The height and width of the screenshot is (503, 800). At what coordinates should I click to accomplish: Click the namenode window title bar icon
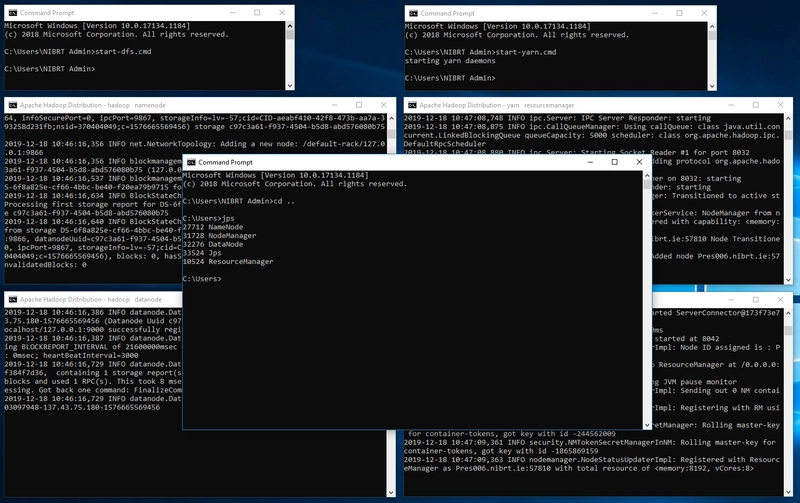coord(12,104)
